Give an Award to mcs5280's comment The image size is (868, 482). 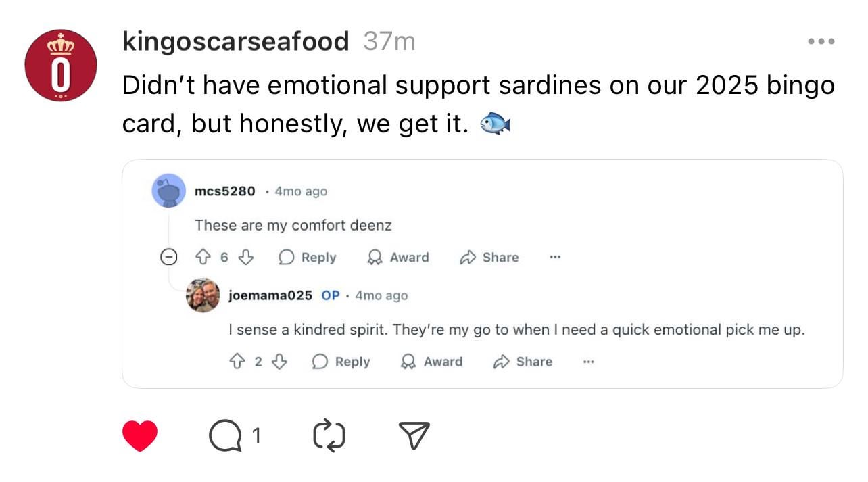pyautogui.click(x=397, y=257)
